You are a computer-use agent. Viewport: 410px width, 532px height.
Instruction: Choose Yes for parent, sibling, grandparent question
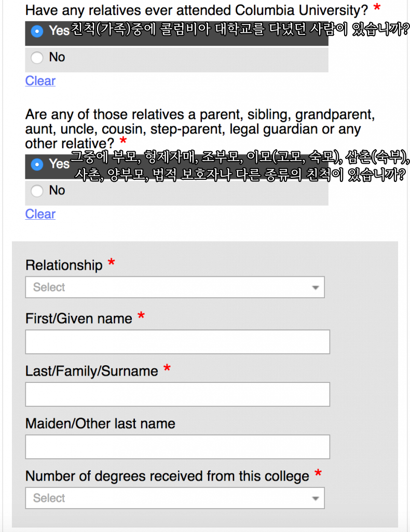click(x=37, y=164)
